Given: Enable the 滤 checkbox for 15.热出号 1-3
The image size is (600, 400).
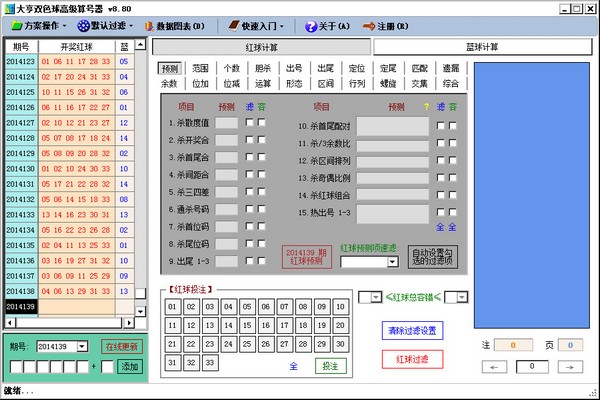Looking at the screenshot, I should [440, 212].
